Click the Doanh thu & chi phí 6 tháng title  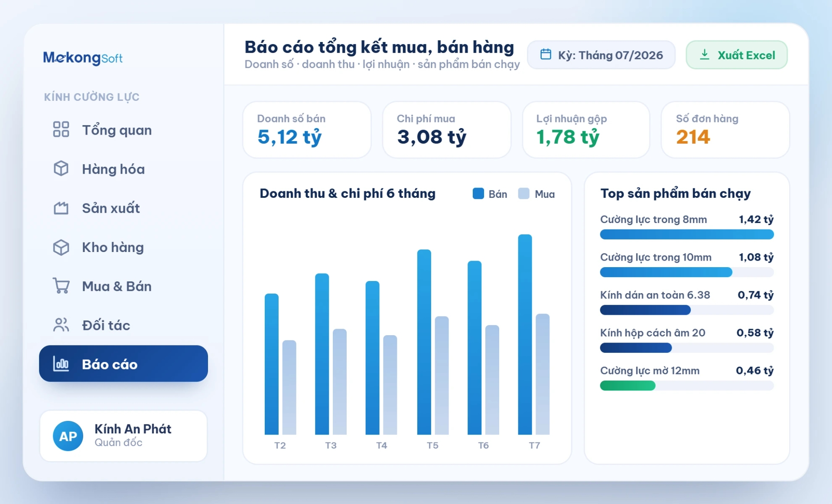click(348, 194)
